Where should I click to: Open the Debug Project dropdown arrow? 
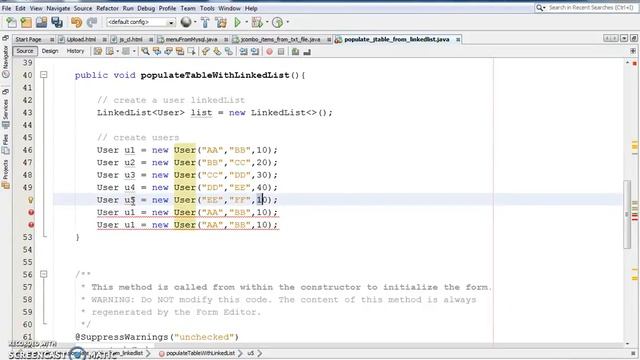pos(267,22)
